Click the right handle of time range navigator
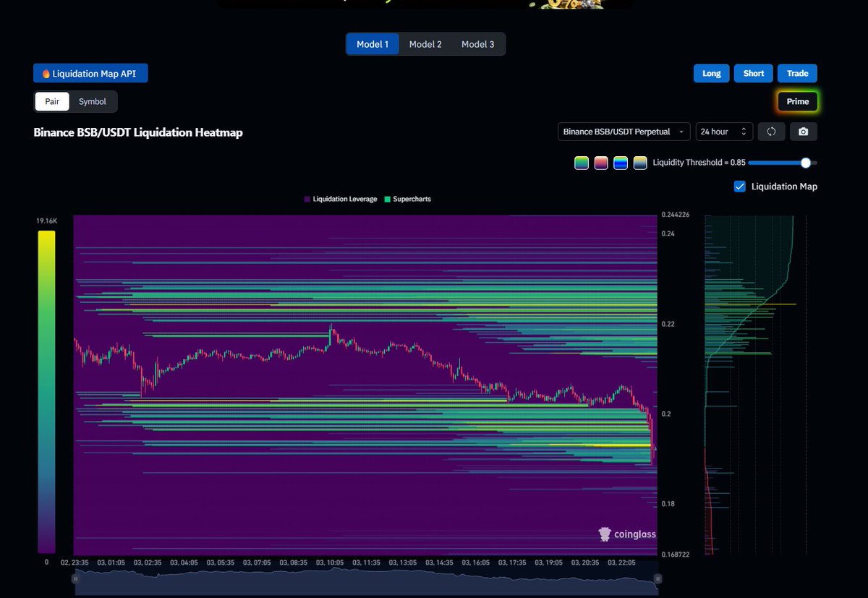The height and width of the screenshot is (598, 868). point(658,578)
